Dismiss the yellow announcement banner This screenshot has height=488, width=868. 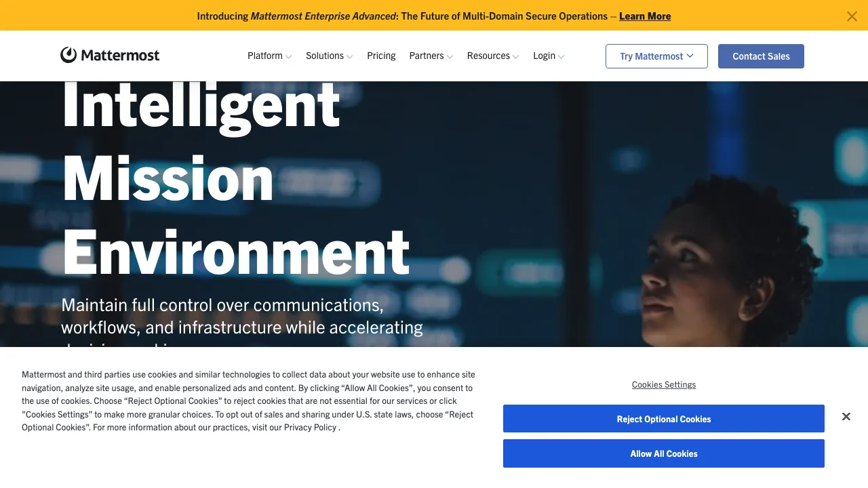point(852,16)
